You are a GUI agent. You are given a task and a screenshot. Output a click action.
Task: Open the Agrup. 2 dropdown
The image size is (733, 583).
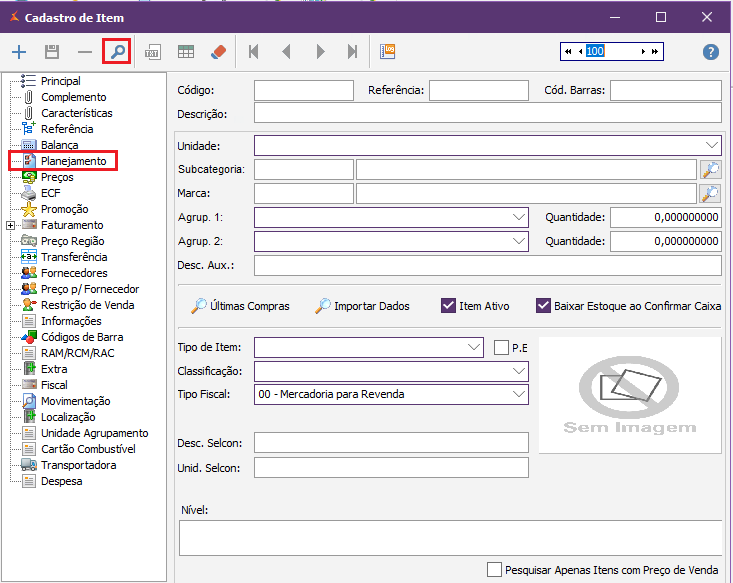coord(518,241)
